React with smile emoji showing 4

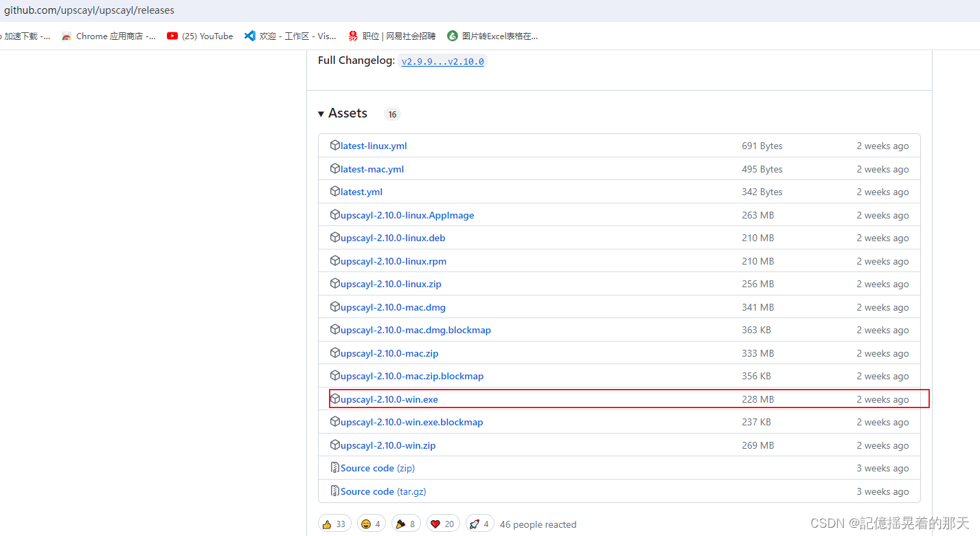pos(371,524)
